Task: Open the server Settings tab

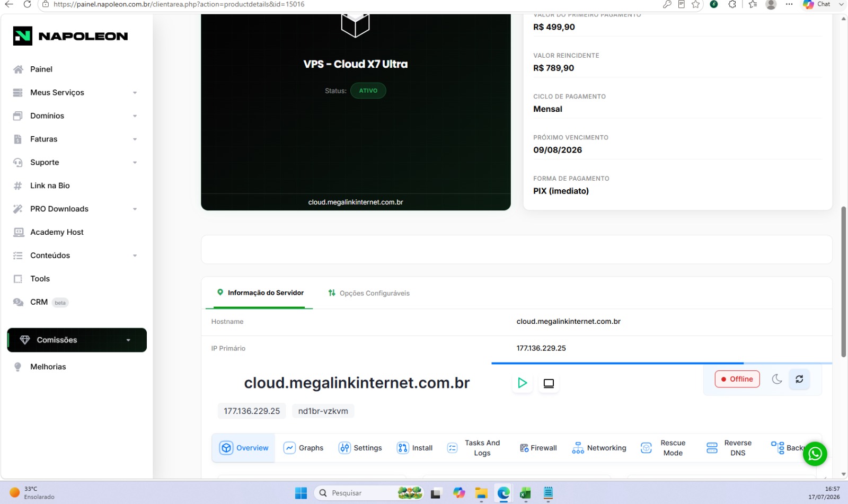Action: 360,448
